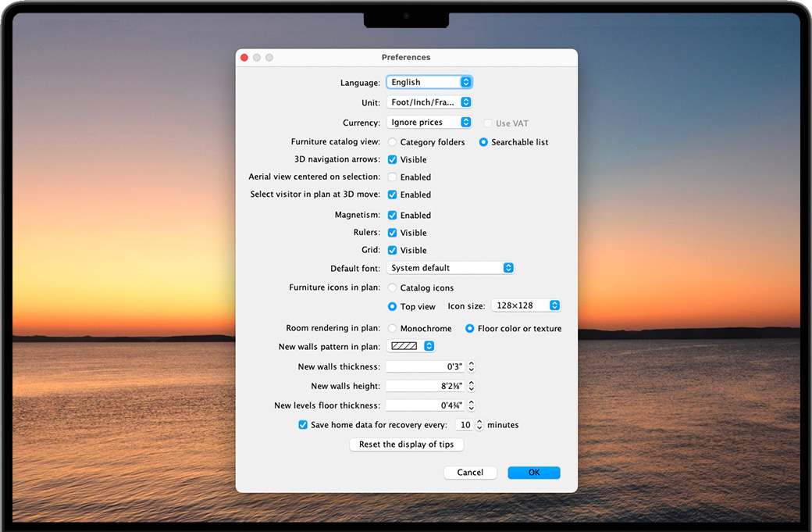Click Reset the display of tips
The image size is (812, 532).
407,445
